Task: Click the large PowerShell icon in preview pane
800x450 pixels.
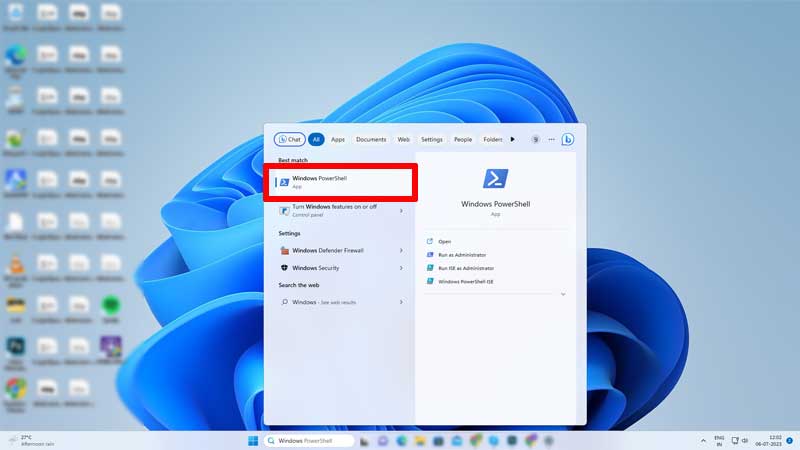Action: click(495, 179)
